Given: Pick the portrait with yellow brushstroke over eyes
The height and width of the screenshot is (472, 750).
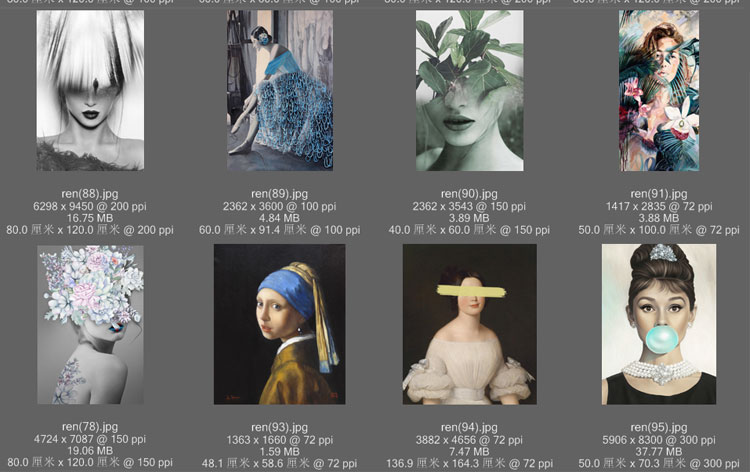Looking at the screenshot, I should (x=469, y=324).
